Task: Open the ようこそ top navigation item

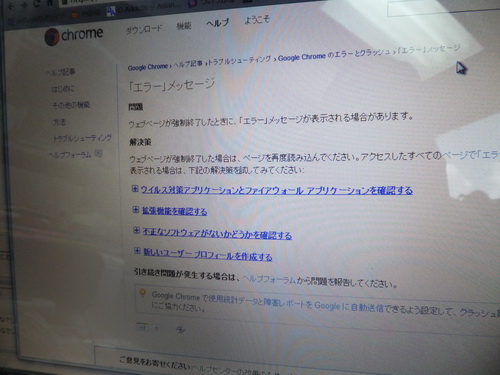Action: [x=257, y=19]
